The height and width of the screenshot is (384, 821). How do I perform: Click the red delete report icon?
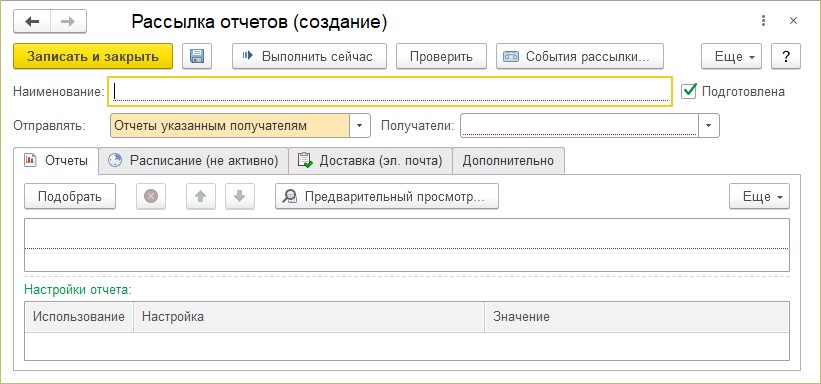151,196
